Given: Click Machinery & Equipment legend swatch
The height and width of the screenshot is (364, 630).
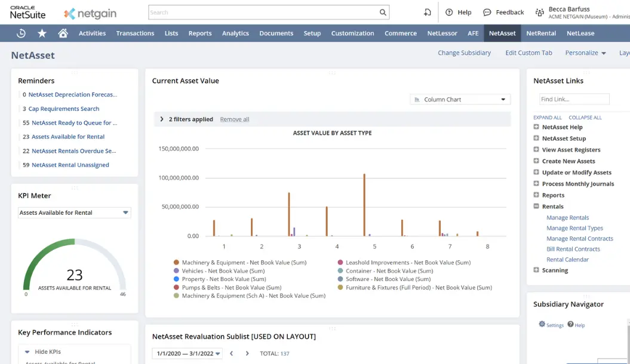Looking at the screenshot, I should pos(176,263).
